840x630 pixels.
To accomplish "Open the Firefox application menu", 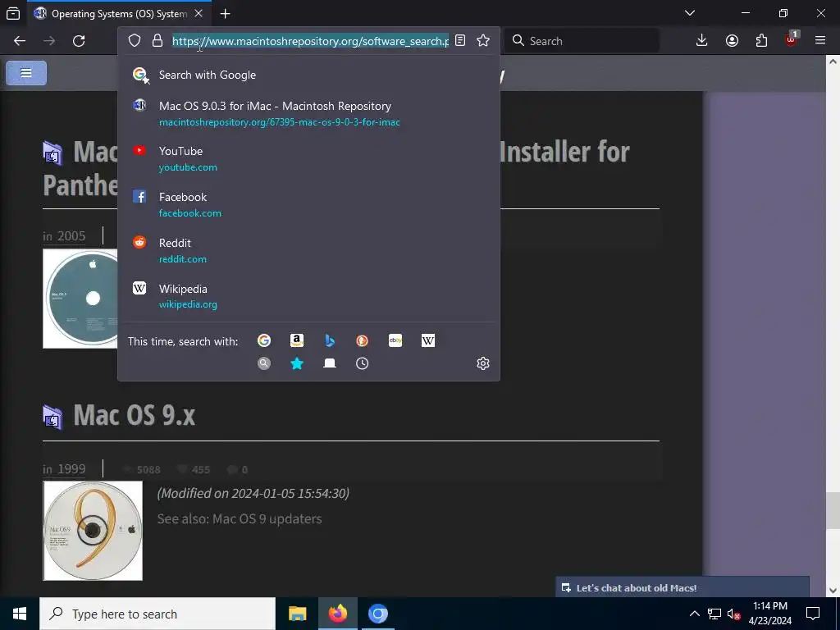I will pyautogui.click(x=819, y=41).
